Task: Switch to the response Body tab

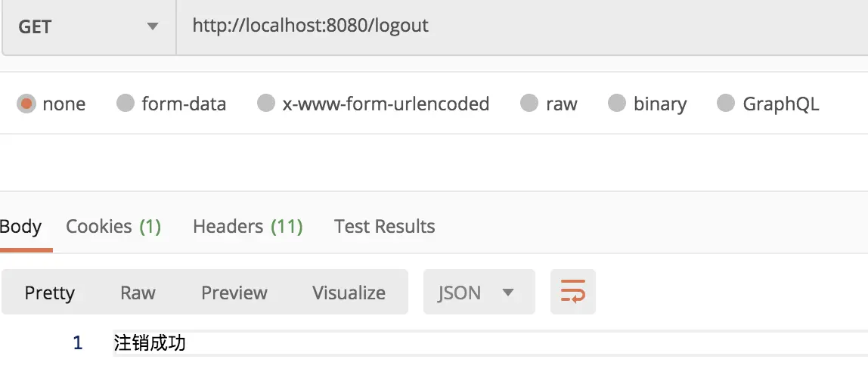Action: click(20, 226)
